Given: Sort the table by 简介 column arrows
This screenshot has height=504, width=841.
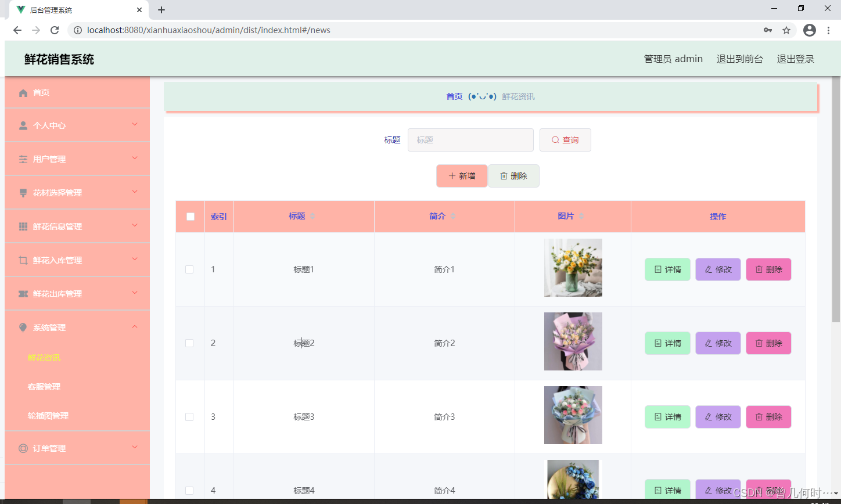Looking at the screenshot, I should [x=453, y=216].
